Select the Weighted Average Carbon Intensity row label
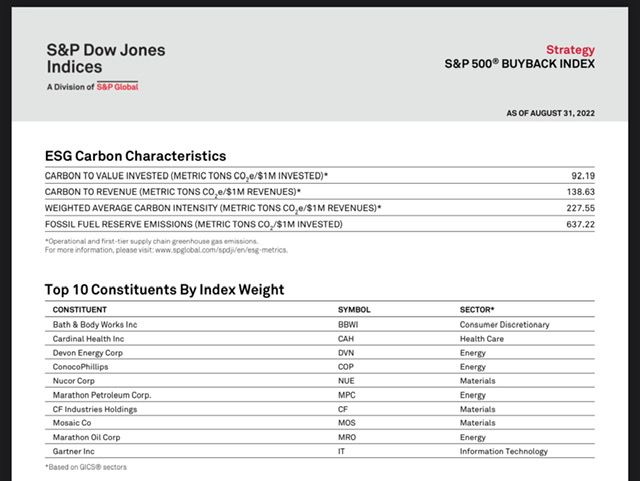Image resolution: width=640 pixels, height=481 pixels. [212, 208]
